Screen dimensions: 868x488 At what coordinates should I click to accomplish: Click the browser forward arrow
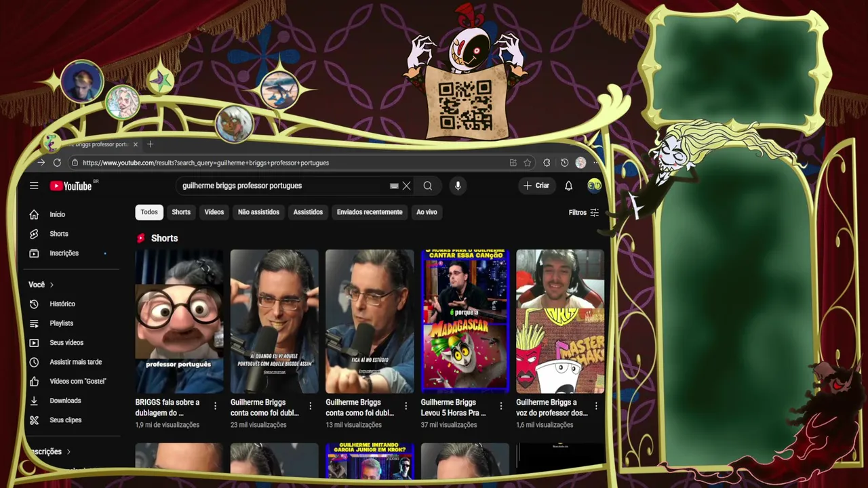coord(41,163)
